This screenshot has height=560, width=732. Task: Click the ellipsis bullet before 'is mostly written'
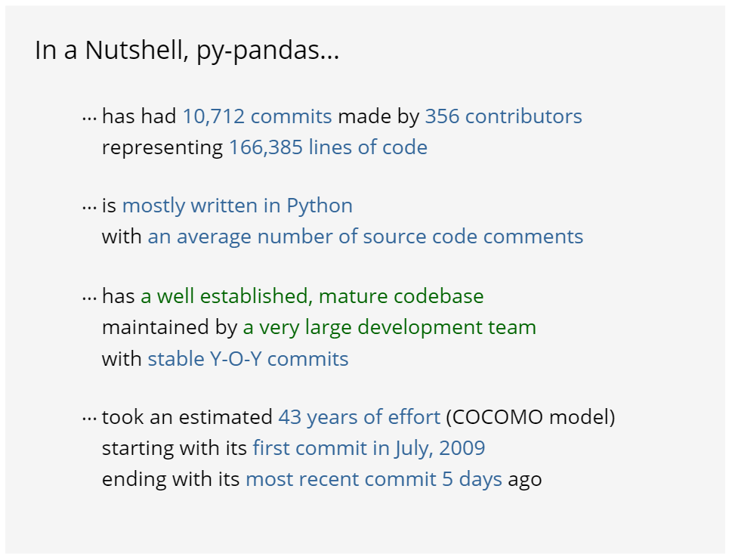pyautogui.click(x=89, y=207)
